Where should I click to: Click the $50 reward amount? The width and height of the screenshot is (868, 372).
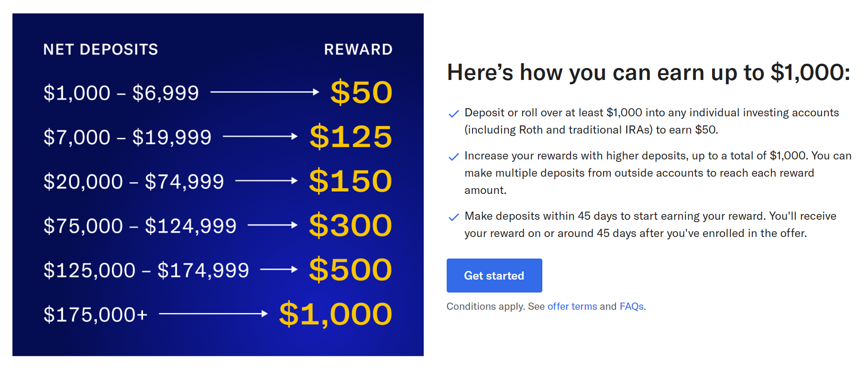pos(362,92)
